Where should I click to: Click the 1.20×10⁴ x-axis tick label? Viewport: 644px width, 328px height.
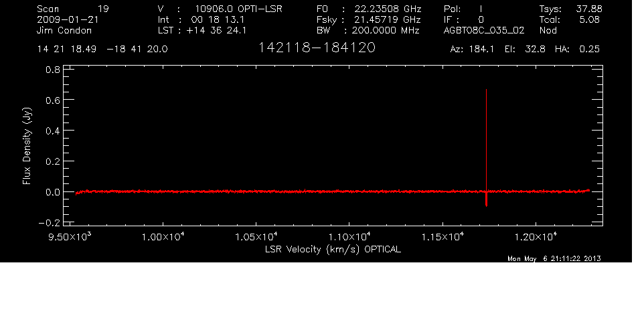point(536,236)
